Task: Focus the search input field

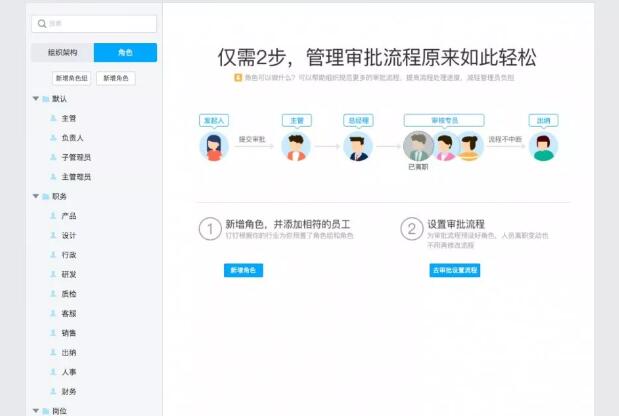Action: [x=98, y=24]
